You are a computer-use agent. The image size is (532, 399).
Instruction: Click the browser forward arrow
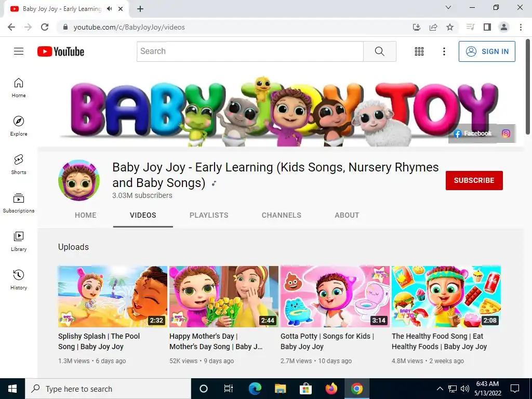(28, 27)
